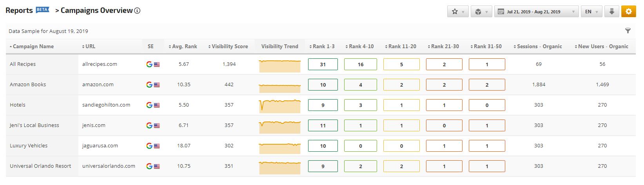Screen dimensions: 644x185
Task: Click the US flag in Hotels row
Action: click(x=157, y=105)
